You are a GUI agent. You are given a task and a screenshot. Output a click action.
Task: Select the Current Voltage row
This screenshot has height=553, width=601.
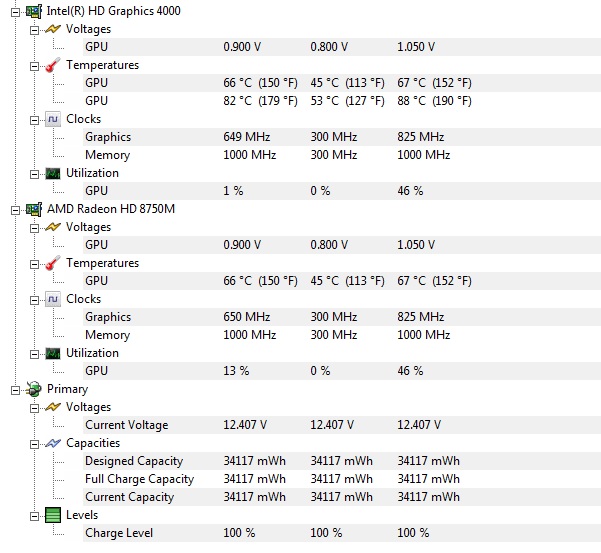tap(126, 425)
